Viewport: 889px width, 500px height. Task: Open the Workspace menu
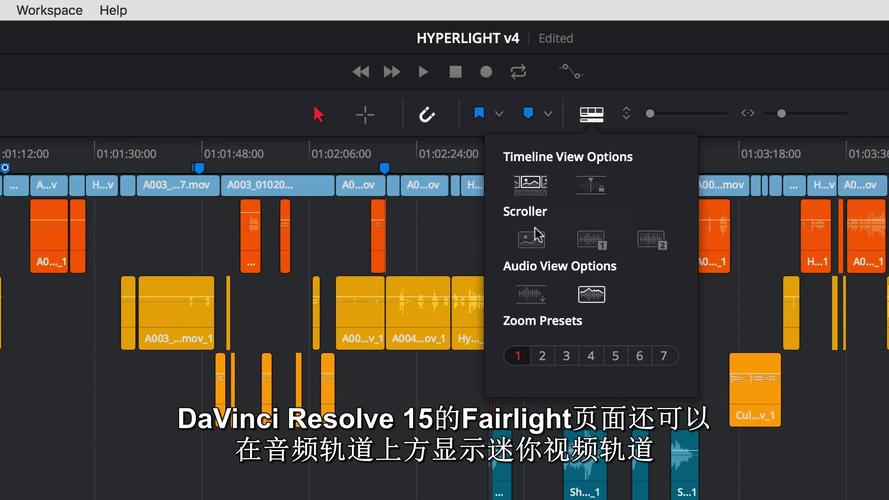coord(49,10)
